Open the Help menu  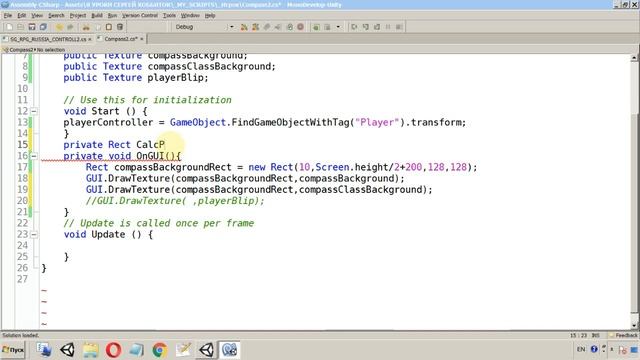tap(210, 16)
